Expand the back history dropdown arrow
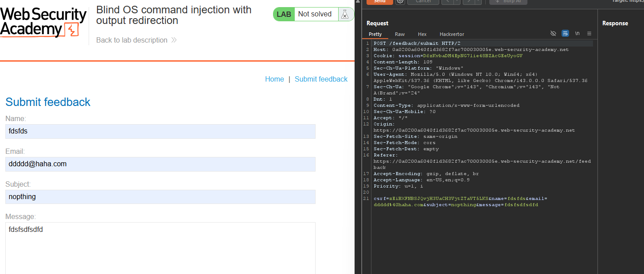 pos(456,1)
